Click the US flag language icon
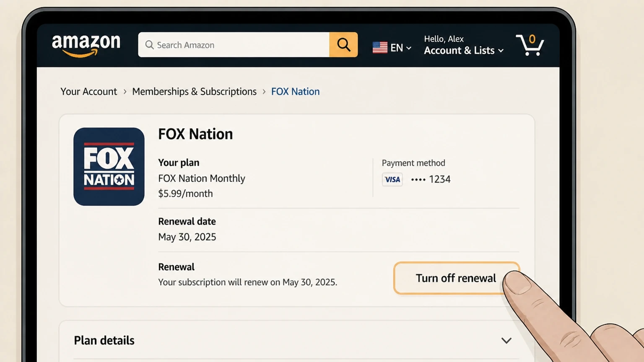 point(380,48)
